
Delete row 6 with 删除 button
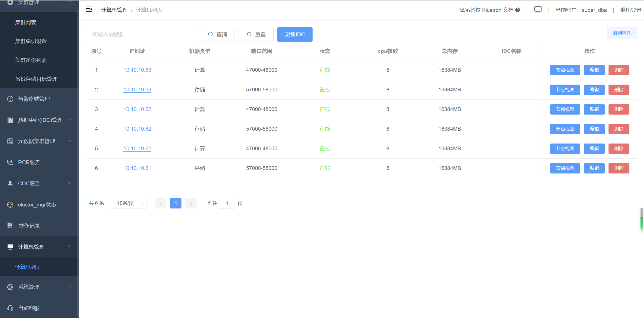pos(619,168)
